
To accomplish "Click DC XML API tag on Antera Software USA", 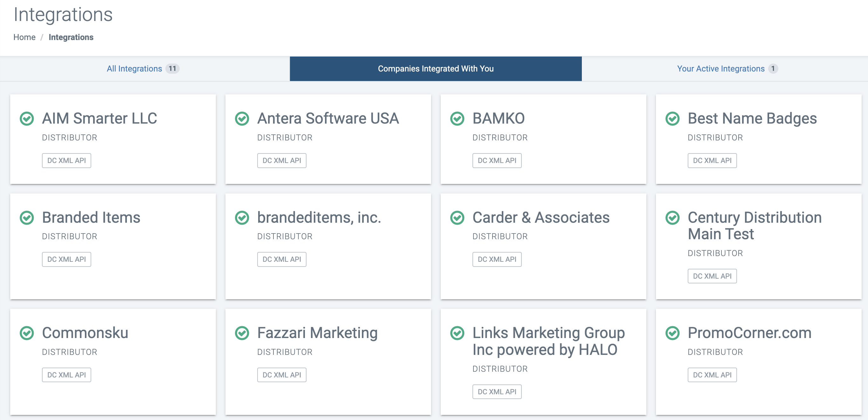I will [282, 161].
